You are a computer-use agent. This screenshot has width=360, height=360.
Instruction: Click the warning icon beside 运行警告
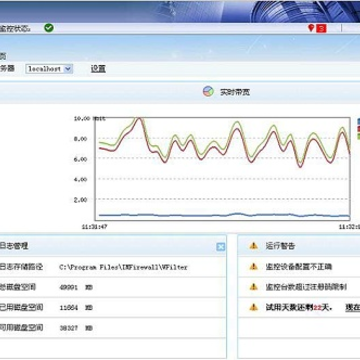click(x=254, y=246)
